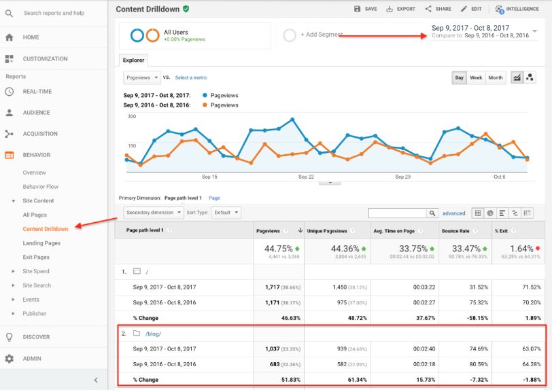Click the /blog/ folder icon

tap(137, 334)
